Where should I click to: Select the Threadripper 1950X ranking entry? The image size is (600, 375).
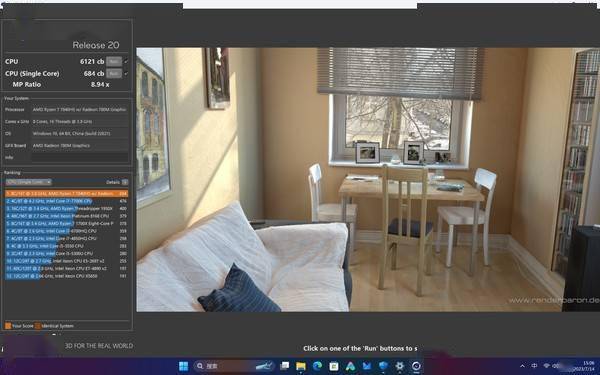click(x=67, y=209)
